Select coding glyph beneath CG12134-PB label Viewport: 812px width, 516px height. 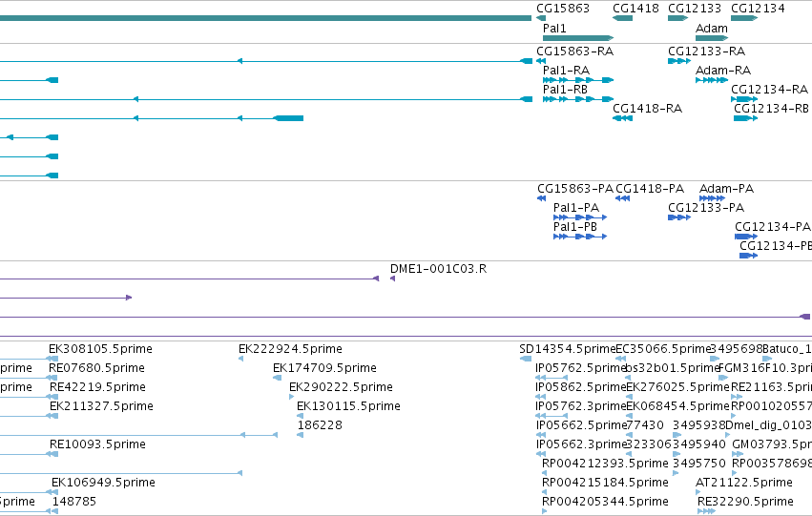pyautogui.click(x=748, y=256)
